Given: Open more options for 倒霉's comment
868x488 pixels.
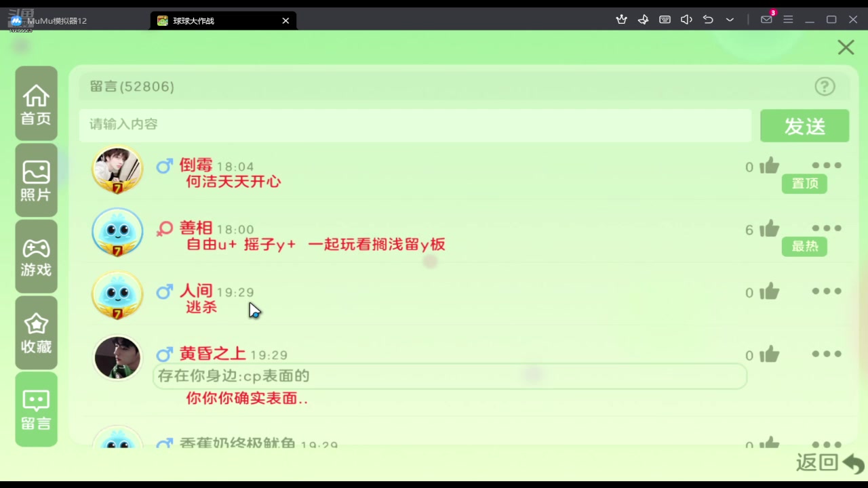Looking at the screenshot, I should pyautogui.click(x=827, y=165).
